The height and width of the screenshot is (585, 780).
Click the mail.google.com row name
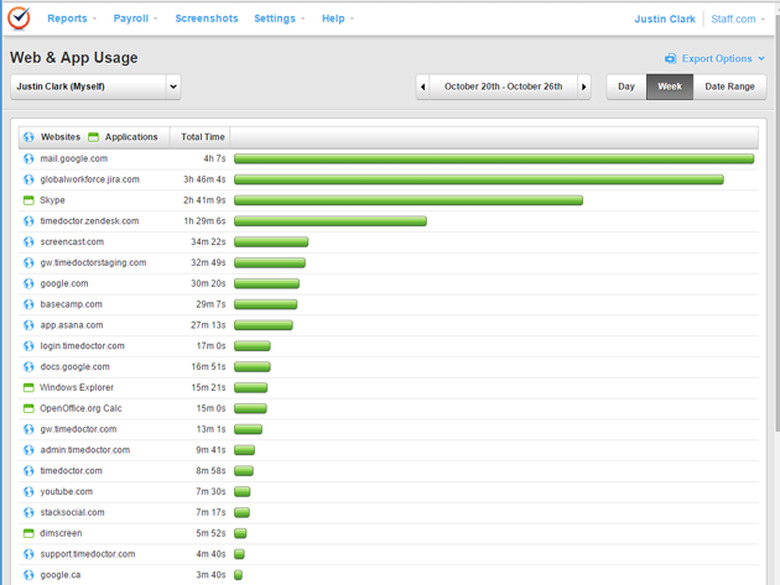74,159
